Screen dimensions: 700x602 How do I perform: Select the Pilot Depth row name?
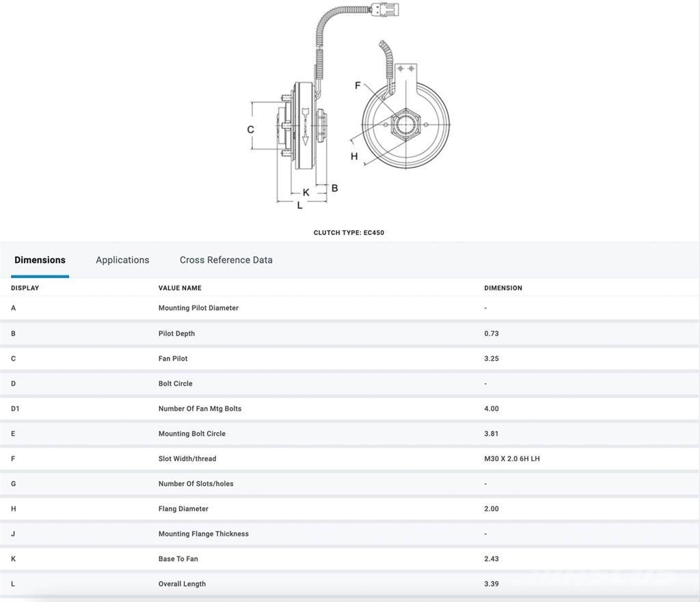[176, 333]
